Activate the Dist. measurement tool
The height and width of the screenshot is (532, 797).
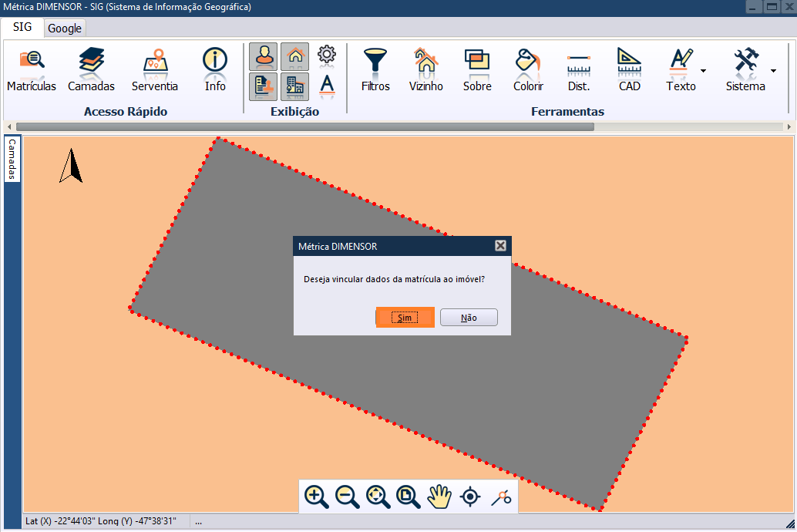(578, 69)
